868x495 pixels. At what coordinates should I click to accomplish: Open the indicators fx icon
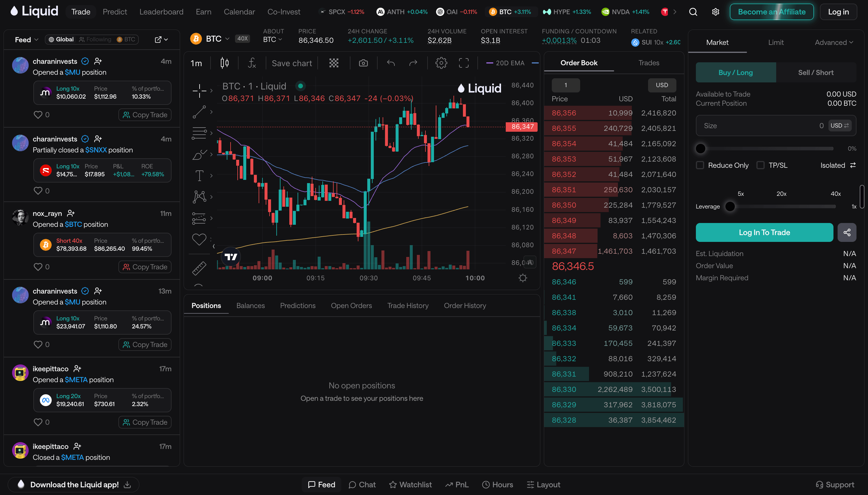click(x=252, y=63)
